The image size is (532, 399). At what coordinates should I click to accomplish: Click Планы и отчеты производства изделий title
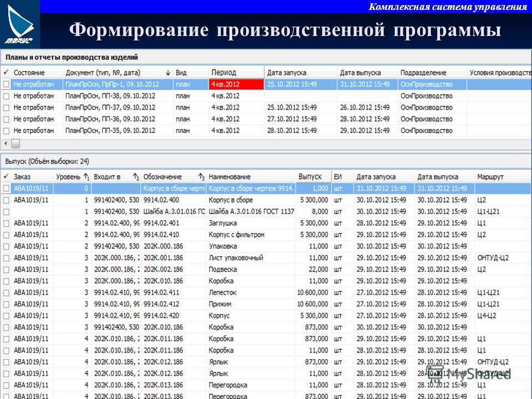[x=71, y=57]
